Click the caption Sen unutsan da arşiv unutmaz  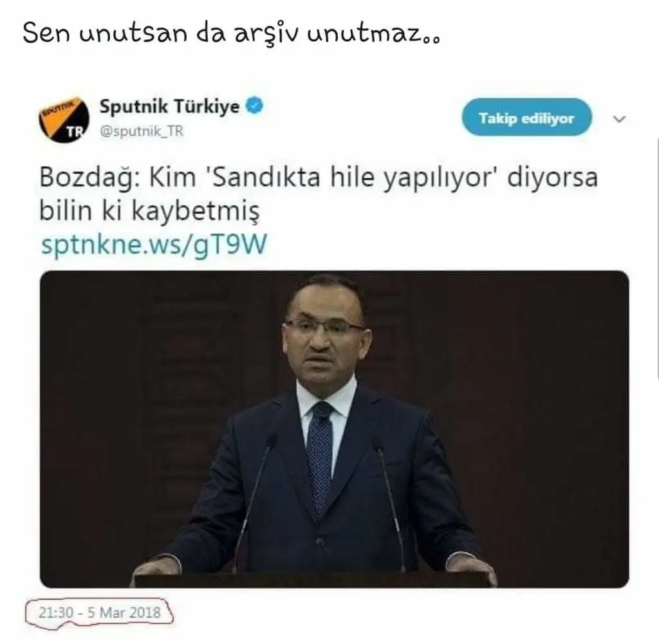coord(232,33)
